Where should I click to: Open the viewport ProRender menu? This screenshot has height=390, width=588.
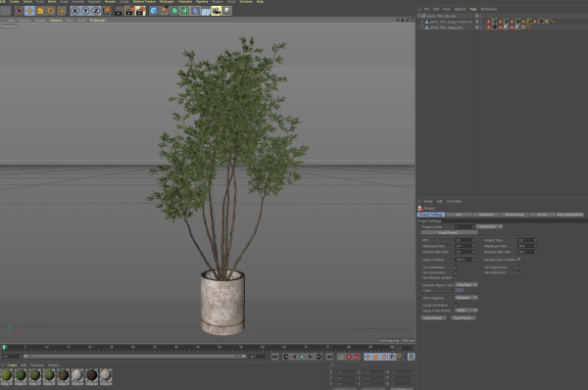97,21
